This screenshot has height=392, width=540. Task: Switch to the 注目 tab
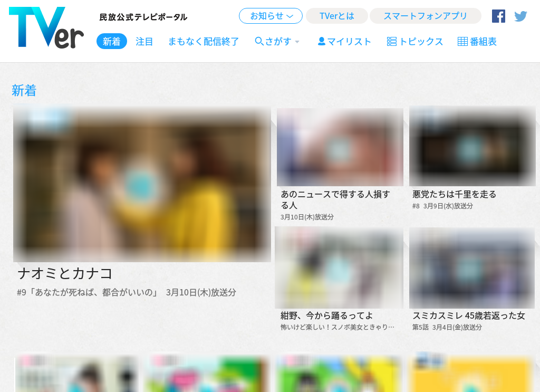point(144,41)
